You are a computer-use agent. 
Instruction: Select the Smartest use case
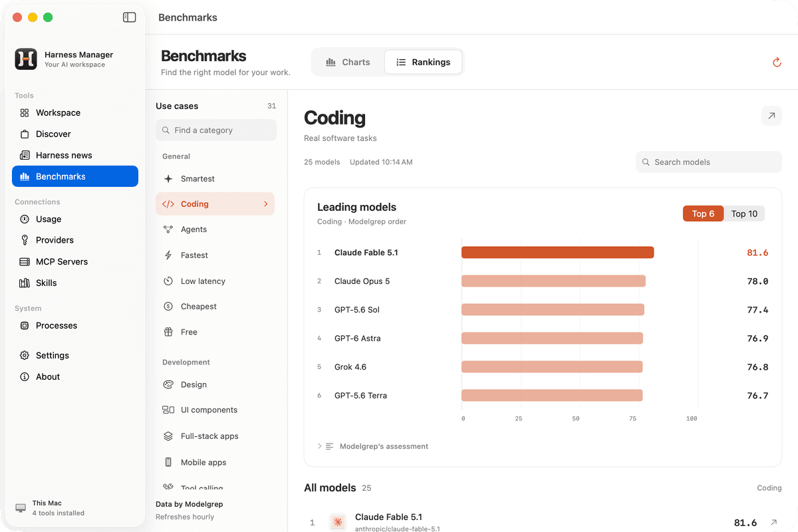coord(215,179)
